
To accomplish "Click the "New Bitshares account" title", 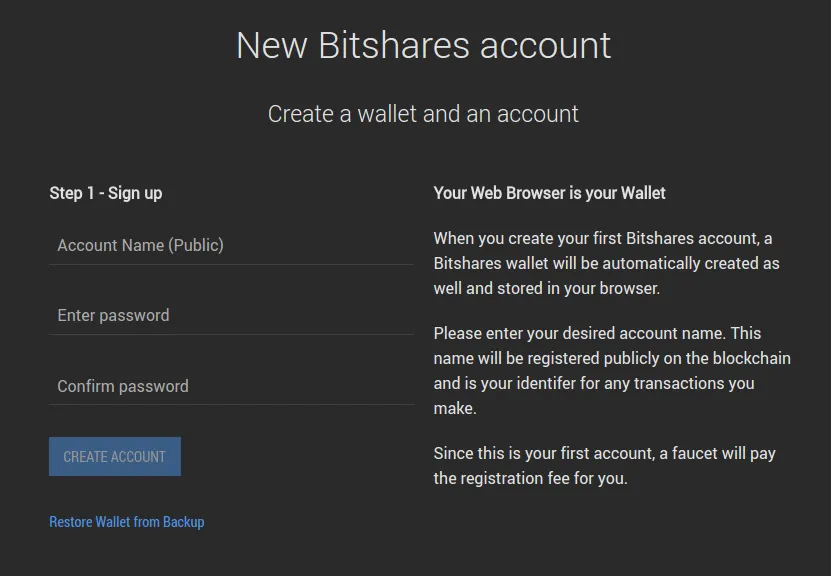I will click(x=423, y=46).
